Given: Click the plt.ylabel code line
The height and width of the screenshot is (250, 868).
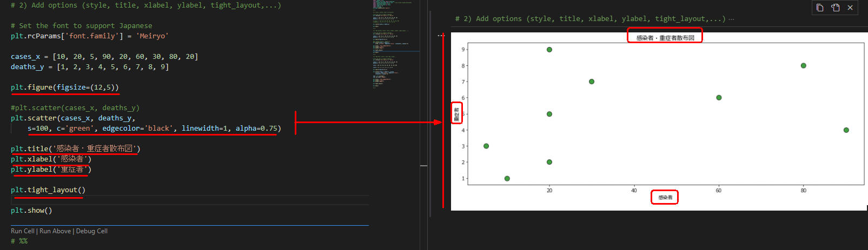Looking at the screenshot, I should [x=51, y=169].
